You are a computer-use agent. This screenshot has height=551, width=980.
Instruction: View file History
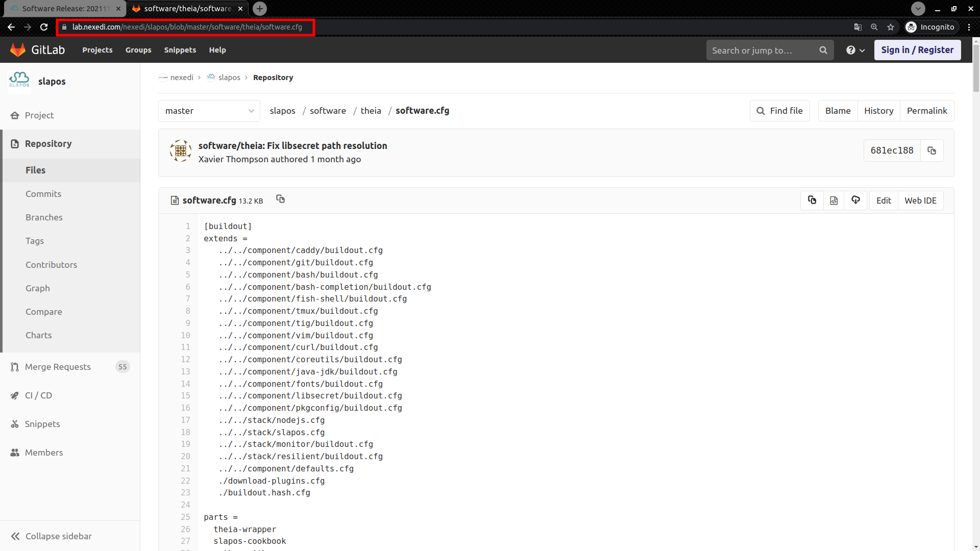click(x=878, y=110)
